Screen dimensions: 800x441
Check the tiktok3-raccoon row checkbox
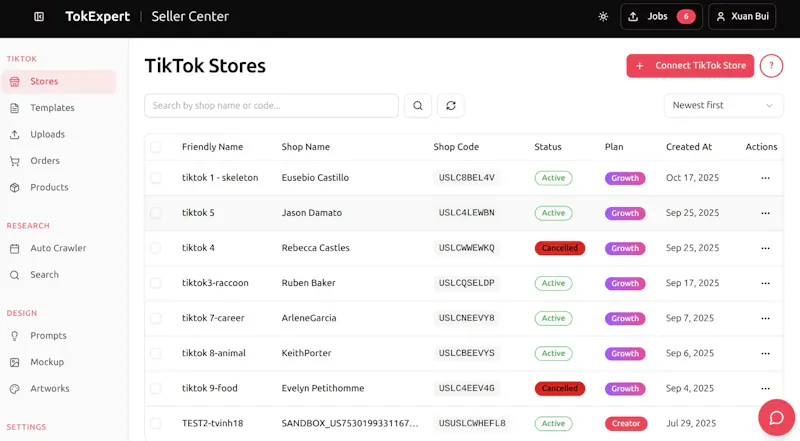point(156,283)
